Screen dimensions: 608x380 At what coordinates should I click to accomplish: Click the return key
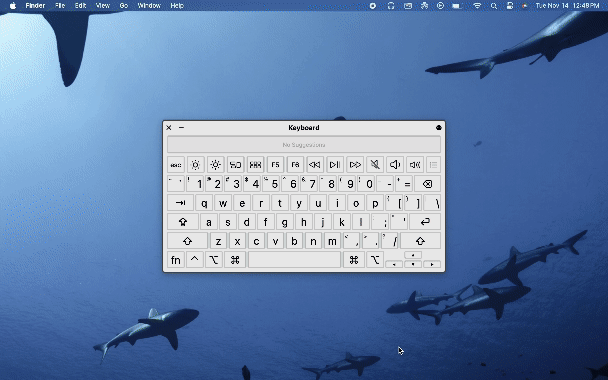click(x=425, y=222)
